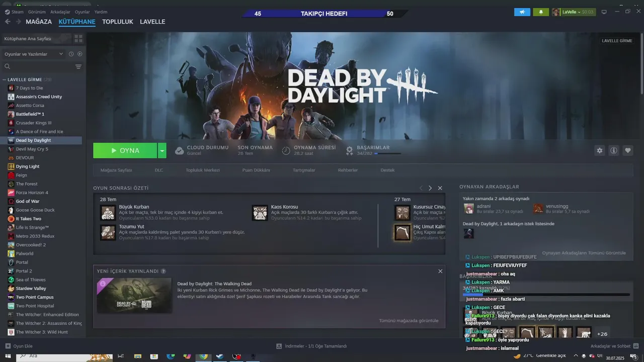
Task: Open the Görünüm menu
Action: 37,12
